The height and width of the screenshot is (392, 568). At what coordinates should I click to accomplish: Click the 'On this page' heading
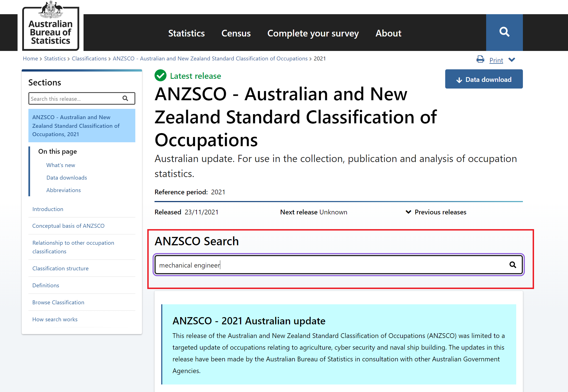tap(58, 151)
